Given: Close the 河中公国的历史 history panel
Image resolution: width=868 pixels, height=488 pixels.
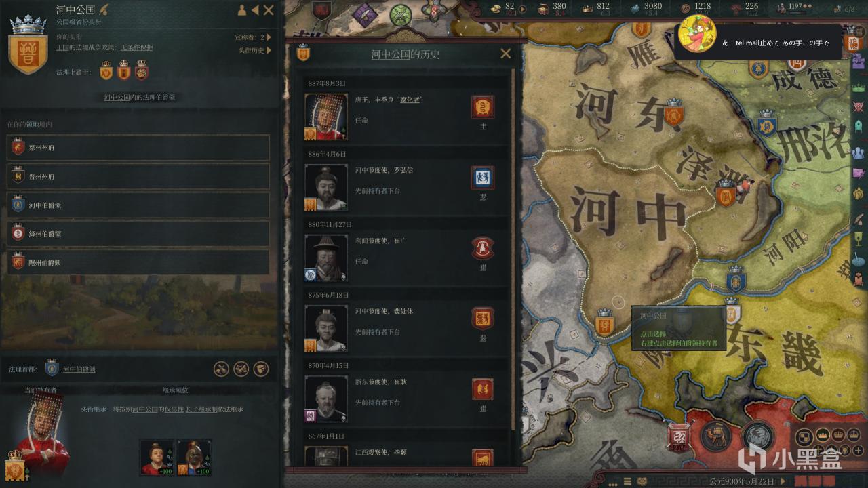Looking at the screenshot, I should (x=506, y=54).
